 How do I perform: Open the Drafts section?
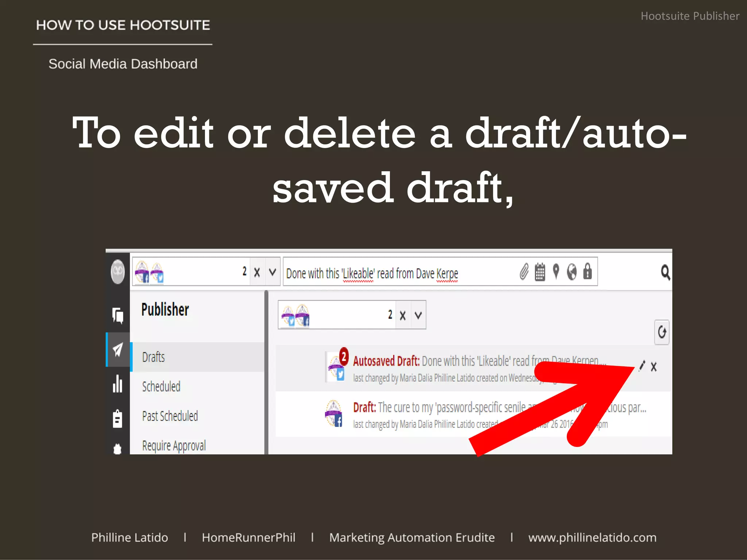point(197,357)
